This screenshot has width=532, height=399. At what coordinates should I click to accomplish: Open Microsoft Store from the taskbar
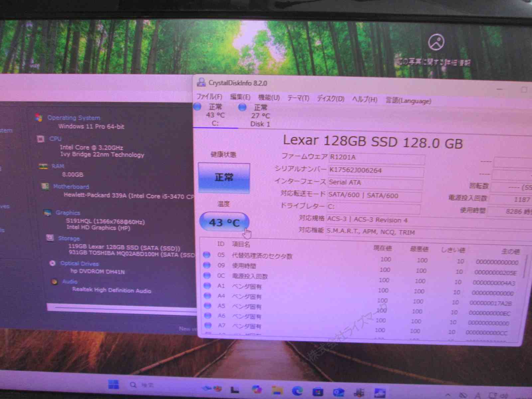(318, 392)
